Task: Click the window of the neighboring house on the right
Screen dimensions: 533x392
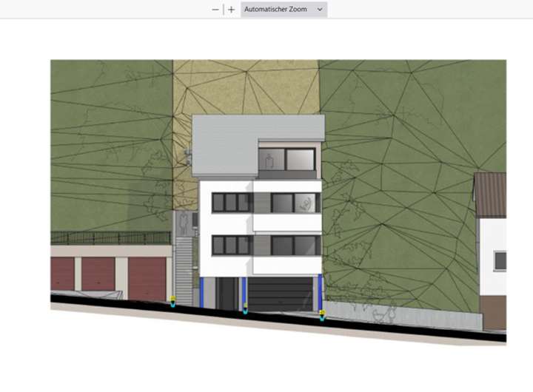Action: tap(500, 260)
